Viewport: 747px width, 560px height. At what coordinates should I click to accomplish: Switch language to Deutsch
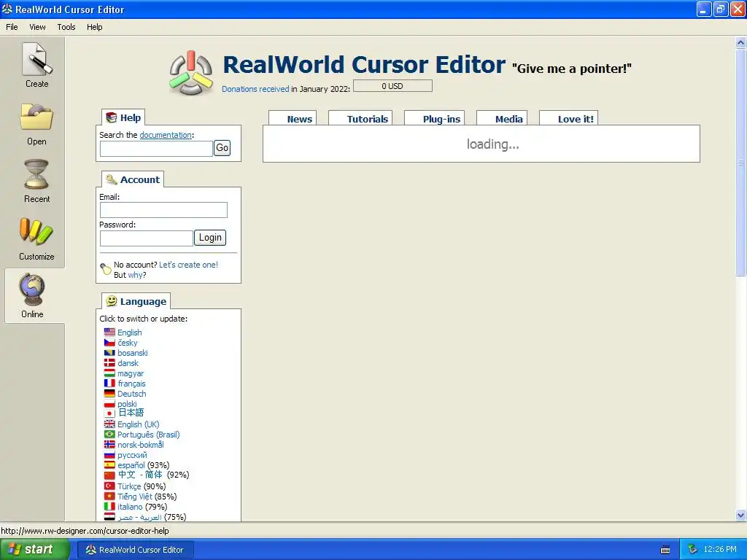coord(132,394)
